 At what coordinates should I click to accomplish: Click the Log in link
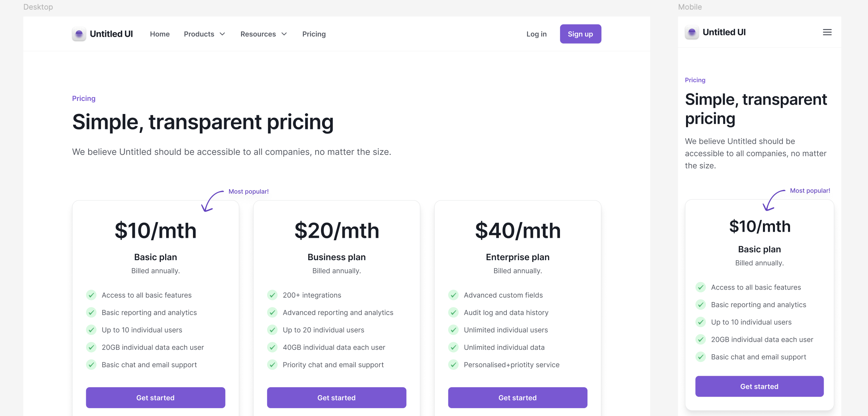[536, 34]
